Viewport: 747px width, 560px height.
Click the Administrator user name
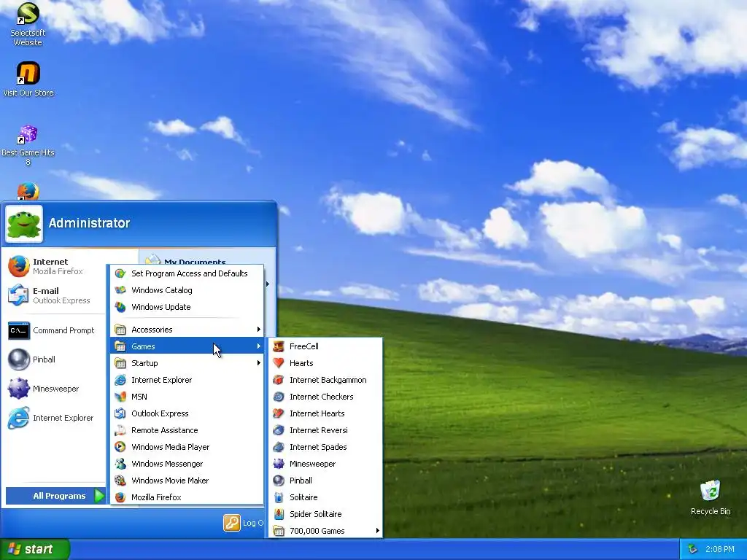(89, 223)
